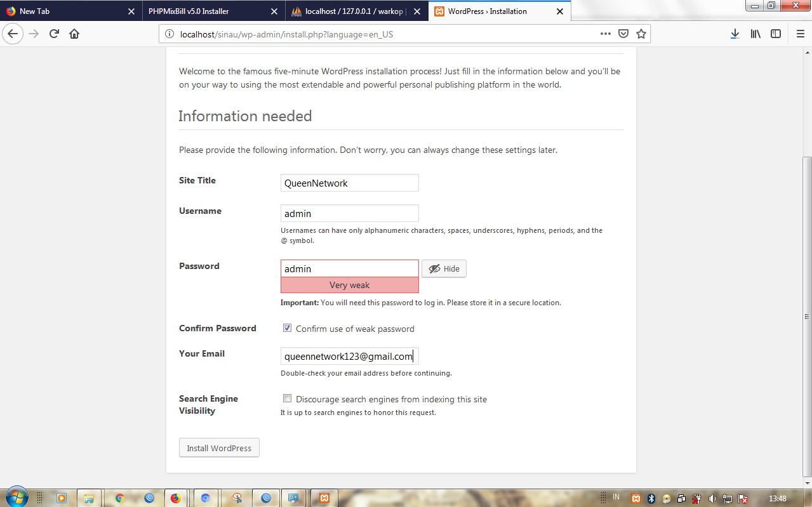Hide the password with Hide button
The image size is (812, 507).
[x=444, y=268]
